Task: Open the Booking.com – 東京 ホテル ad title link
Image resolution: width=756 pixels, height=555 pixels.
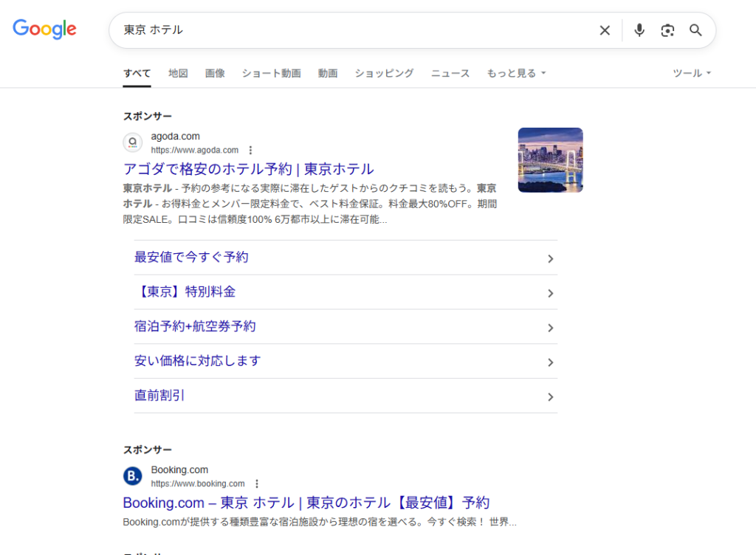Action: (306, 503)
